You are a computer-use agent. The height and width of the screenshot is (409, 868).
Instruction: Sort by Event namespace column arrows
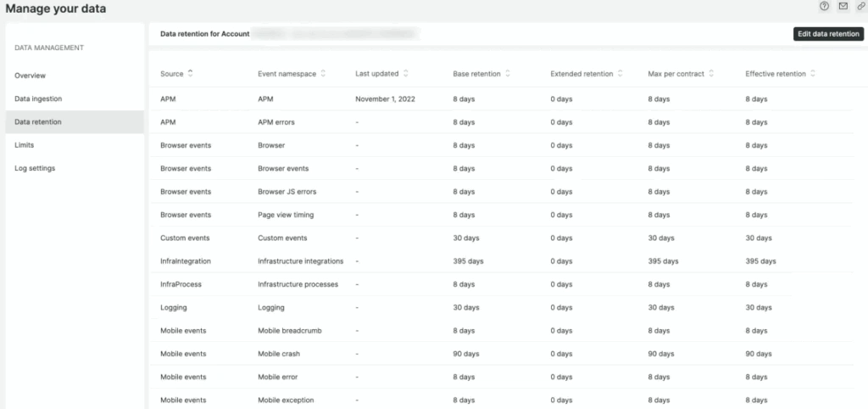[323, 74]
